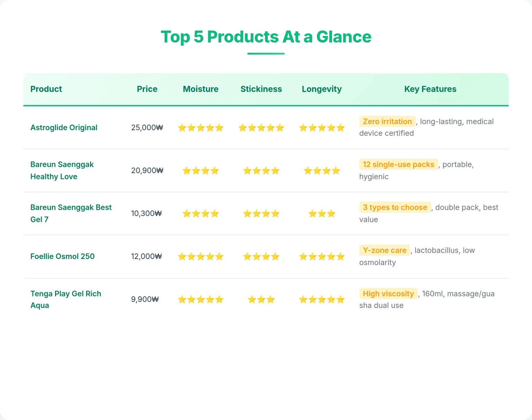The width and height of the screenshot is (532, 420).
Task: Click the 12 single-use packs tag
Action: [x=398, y=164]
